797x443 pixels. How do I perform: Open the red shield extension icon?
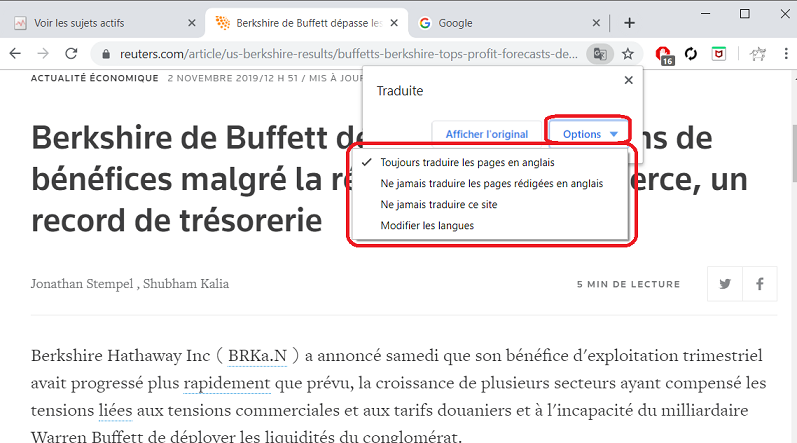(719, 53)
